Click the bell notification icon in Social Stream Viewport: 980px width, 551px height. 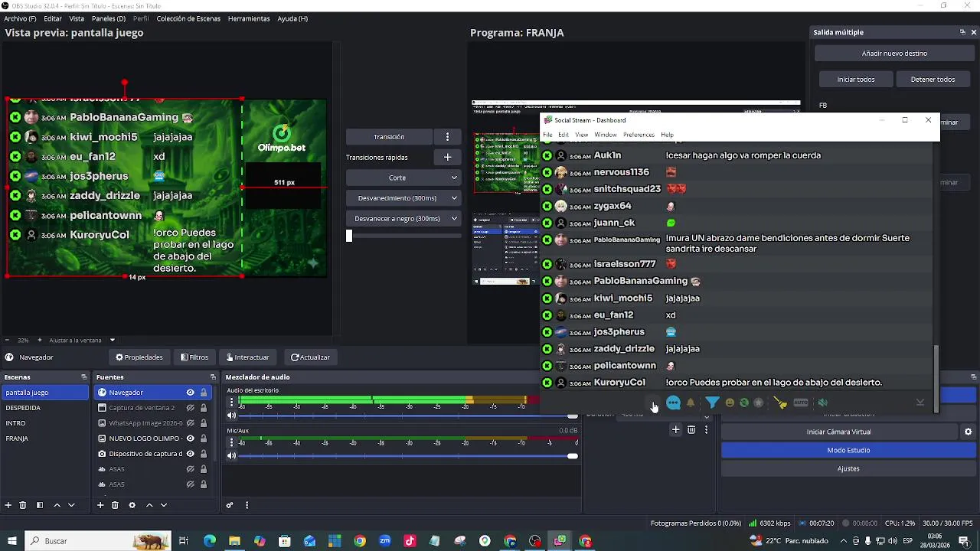pyautogui.click(x=691, y=403)
